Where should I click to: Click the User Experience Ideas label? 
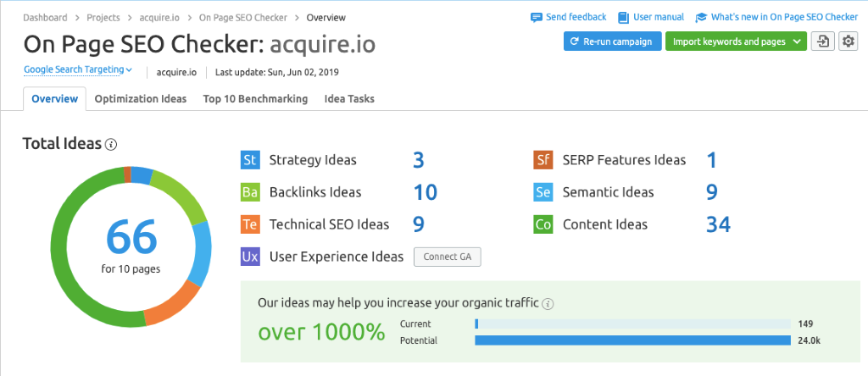pos(336,257)
